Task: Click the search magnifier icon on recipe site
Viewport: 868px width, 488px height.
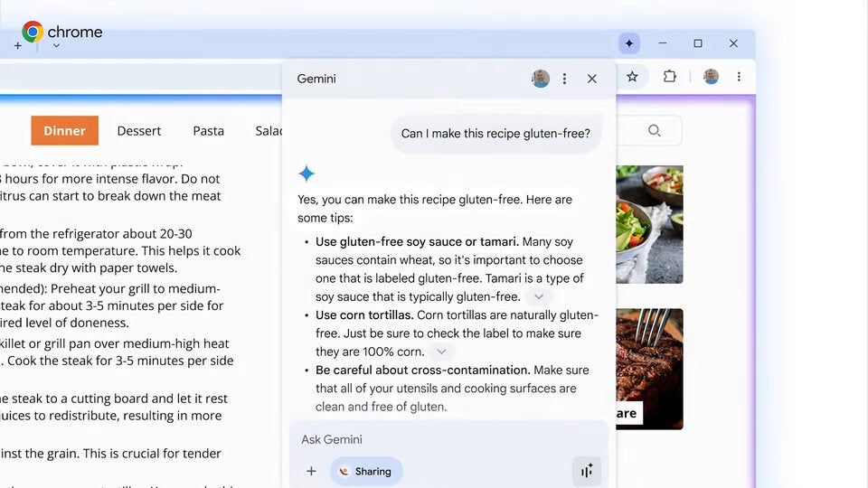Action: 655,131
